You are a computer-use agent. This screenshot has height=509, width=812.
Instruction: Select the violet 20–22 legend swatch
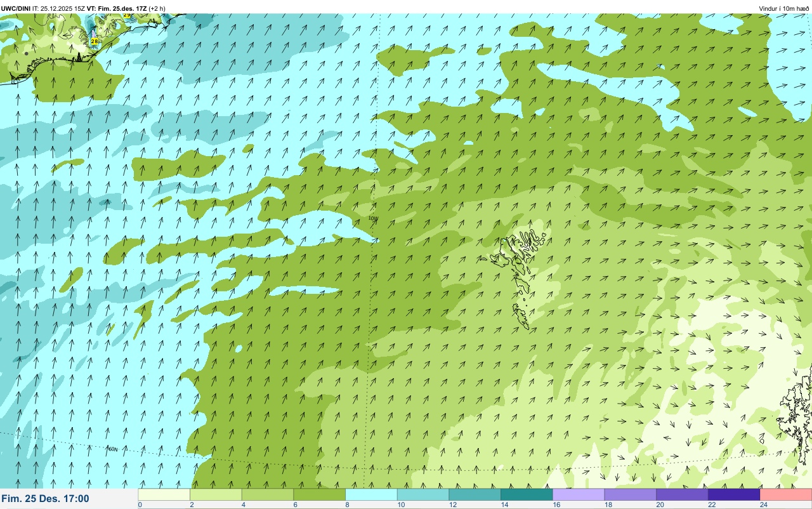pos(683,494)
